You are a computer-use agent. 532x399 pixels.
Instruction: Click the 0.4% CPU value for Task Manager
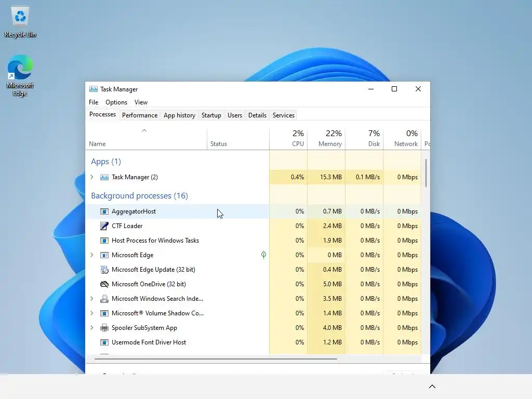pos(297,177)
